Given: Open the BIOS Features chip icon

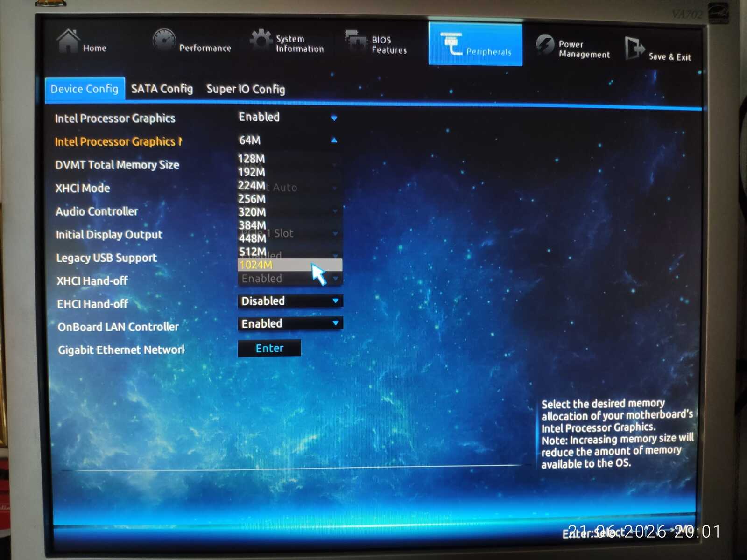Looking at the screenshot, I should click(x=356, y=41).
